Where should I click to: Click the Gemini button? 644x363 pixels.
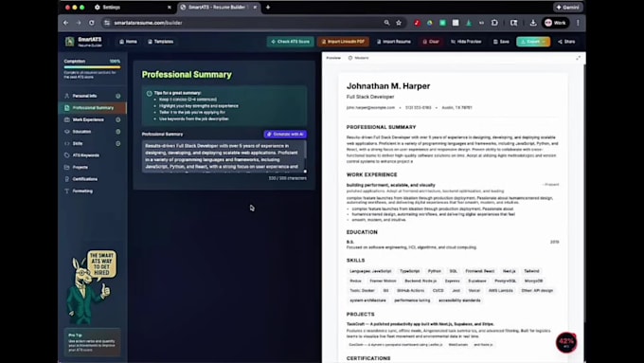tap(567, 8)
